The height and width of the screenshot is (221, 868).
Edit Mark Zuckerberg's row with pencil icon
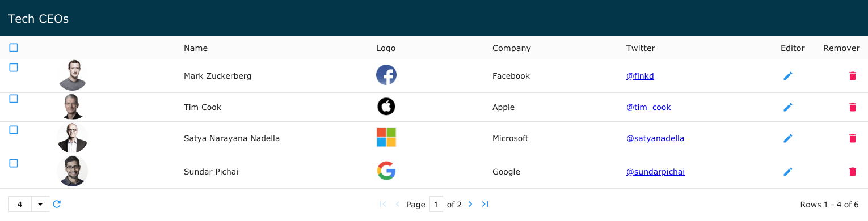(787, 76)
